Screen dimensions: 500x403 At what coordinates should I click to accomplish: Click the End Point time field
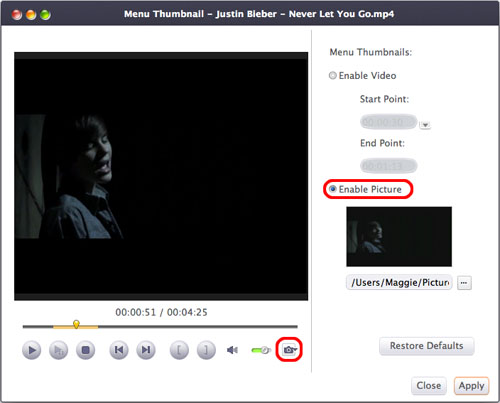click(x=389, y=166)
